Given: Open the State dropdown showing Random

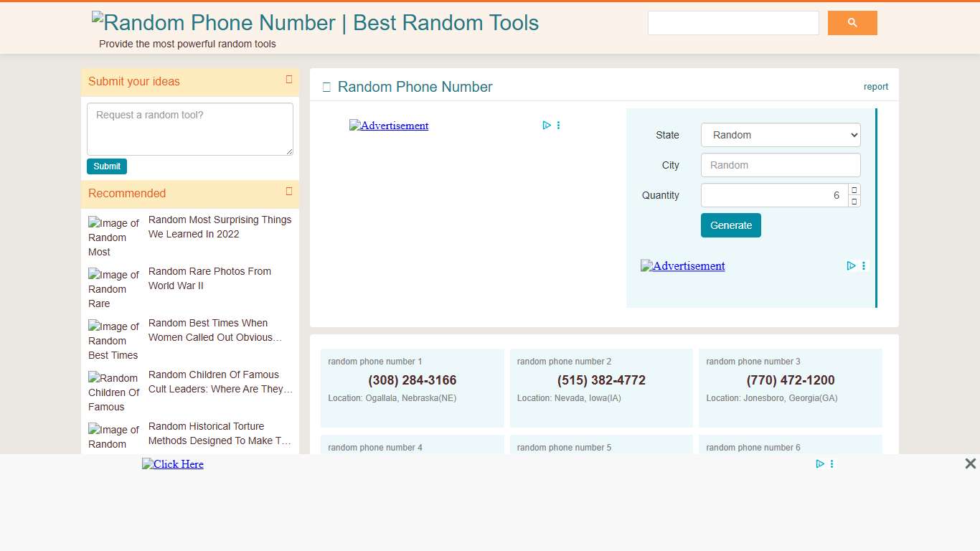Looking at the screenshot, I should 781,135.
